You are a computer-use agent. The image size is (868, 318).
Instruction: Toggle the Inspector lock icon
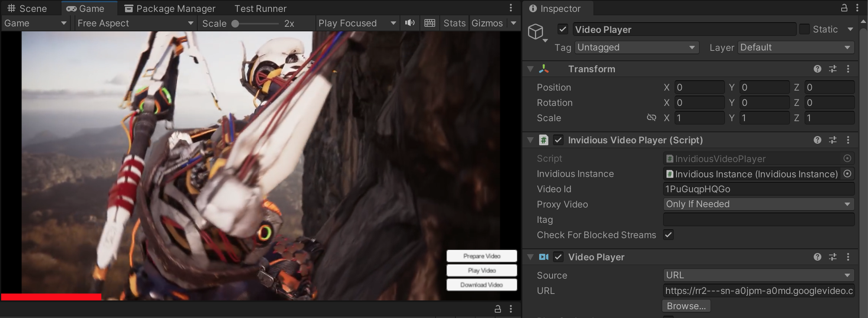click(x=844, y=8)
